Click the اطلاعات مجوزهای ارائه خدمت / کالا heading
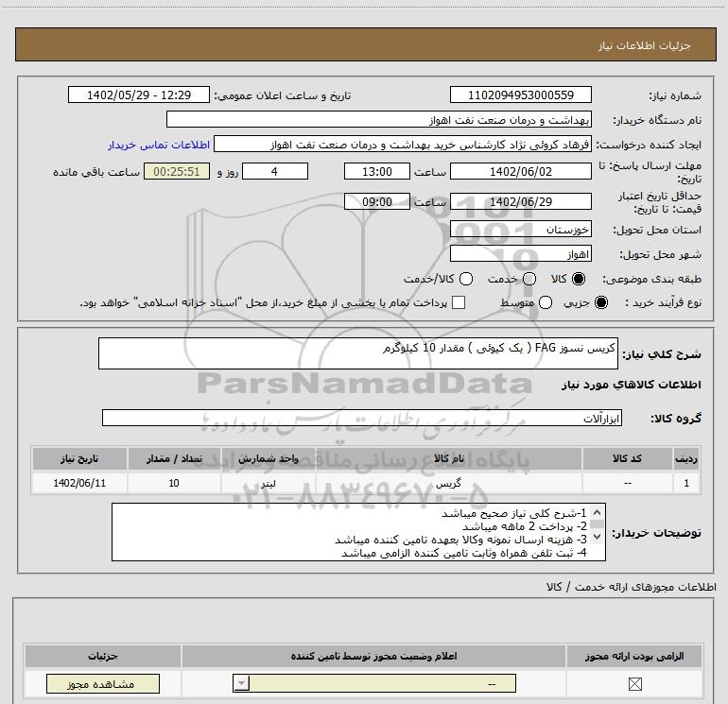 point(631,587)
